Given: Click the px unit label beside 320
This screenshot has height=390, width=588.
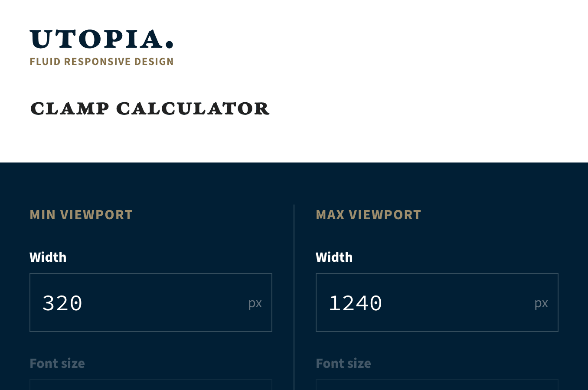Looking at the screenshot, I should [x=255, y=302].
